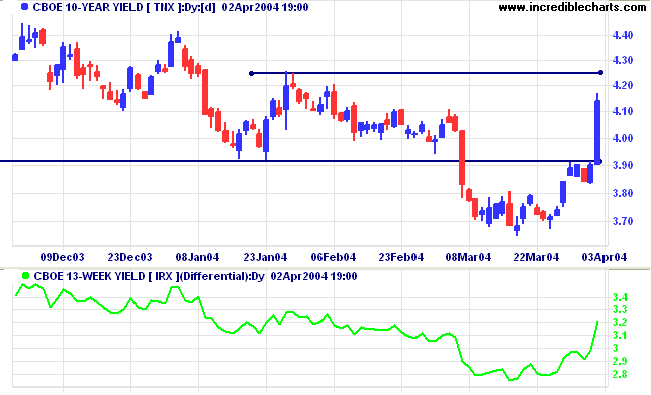Click the tall blue final candlestick
Screen dimensions: 651x395
coord(597,130)
